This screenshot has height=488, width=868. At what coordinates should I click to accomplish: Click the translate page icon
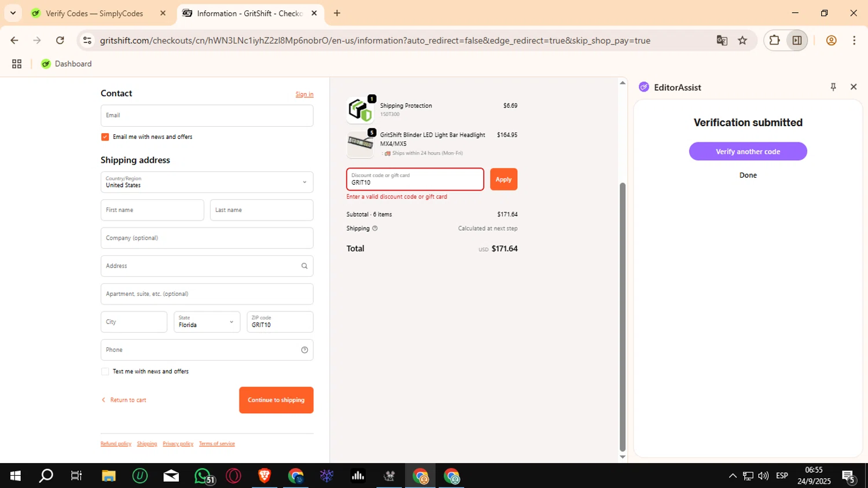point(722,41)
